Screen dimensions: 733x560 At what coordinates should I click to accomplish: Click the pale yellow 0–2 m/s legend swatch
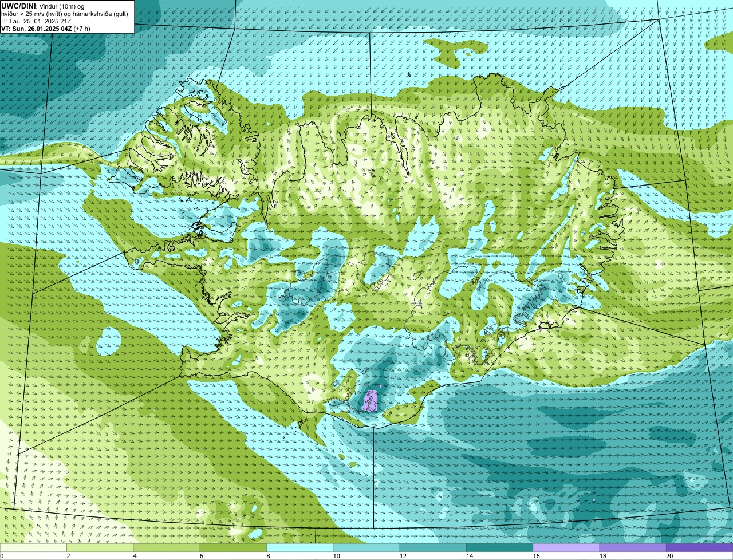click(33, 547)
